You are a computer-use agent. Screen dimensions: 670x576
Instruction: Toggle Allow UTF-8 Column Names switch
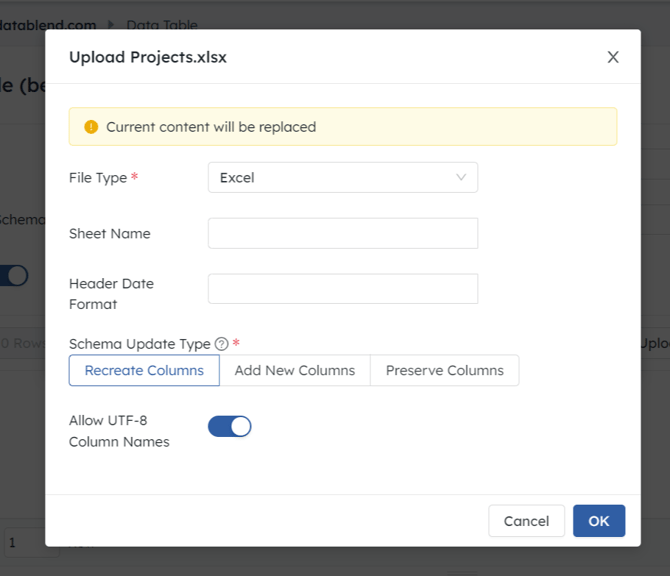point(229,426)
